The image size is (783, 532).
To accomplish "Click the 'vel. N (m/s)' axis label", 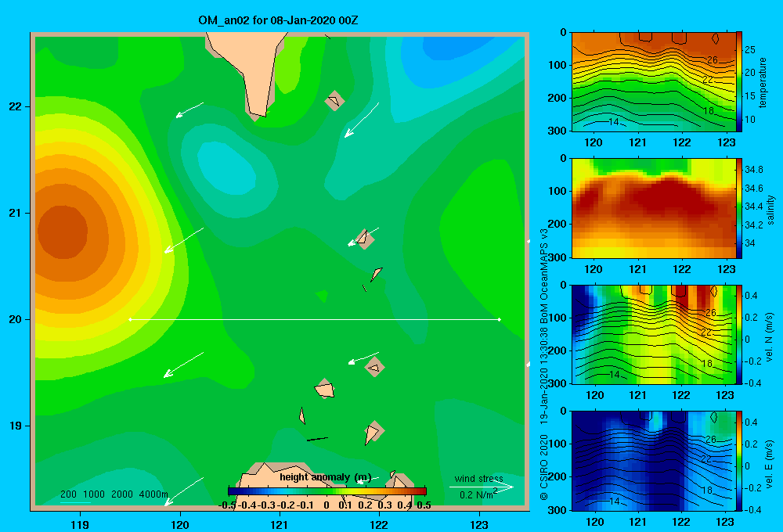I will tap(770, 337).
